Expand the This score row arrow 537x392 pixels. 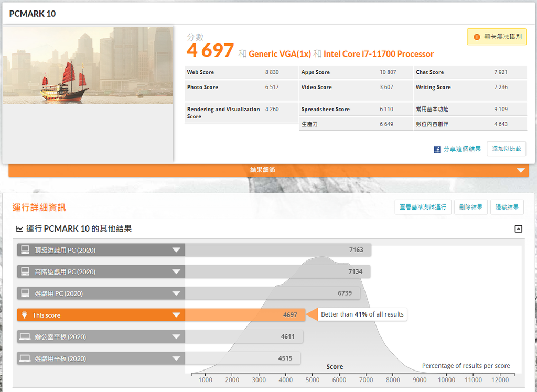click(176, 315)
